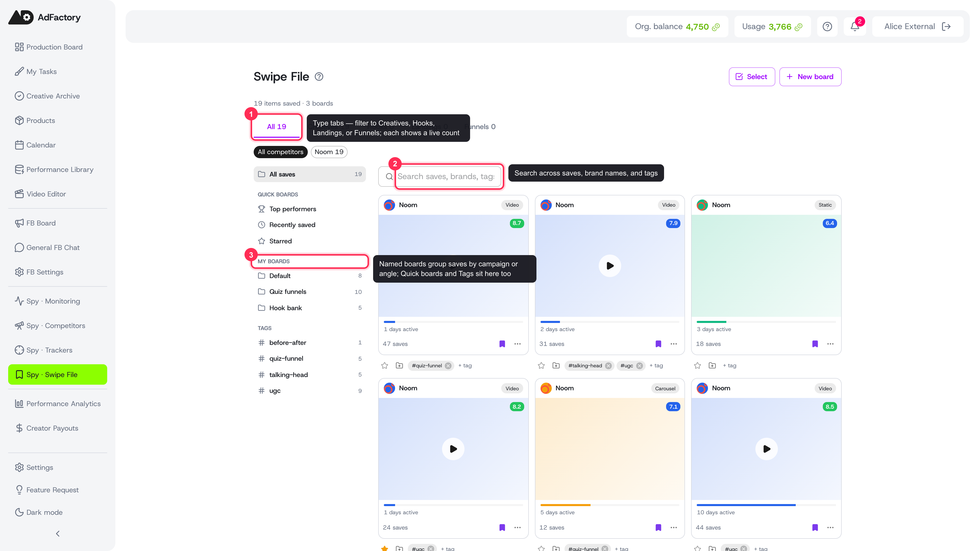Add to board icon under 47 saves card
The width and height of the screenshot is (980, 551).
tap(399, 366)
